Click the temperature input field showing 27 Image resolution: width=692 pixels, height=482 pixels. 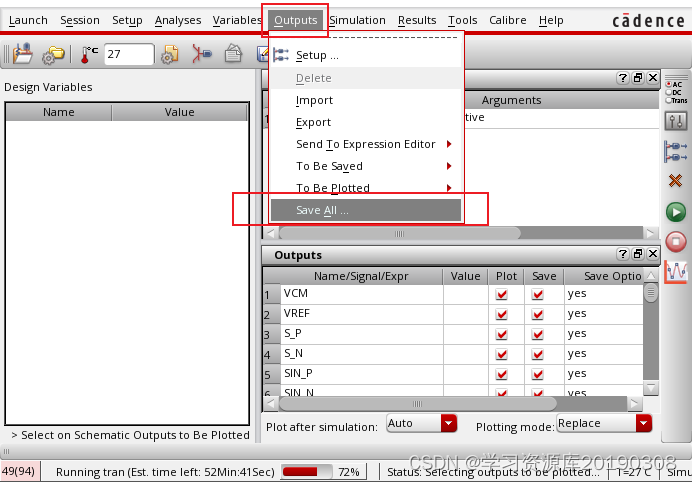coord(128,54)
